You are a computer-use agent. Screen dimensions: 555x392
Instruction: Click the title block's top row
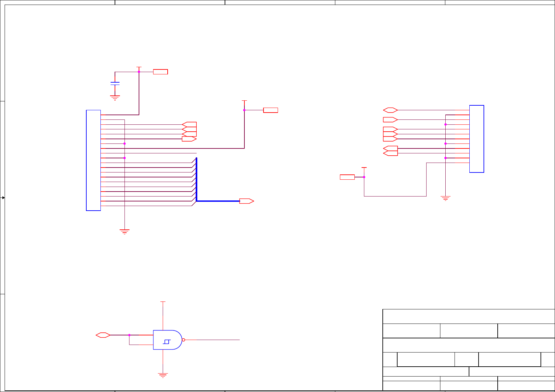click(x=469, y=316)
